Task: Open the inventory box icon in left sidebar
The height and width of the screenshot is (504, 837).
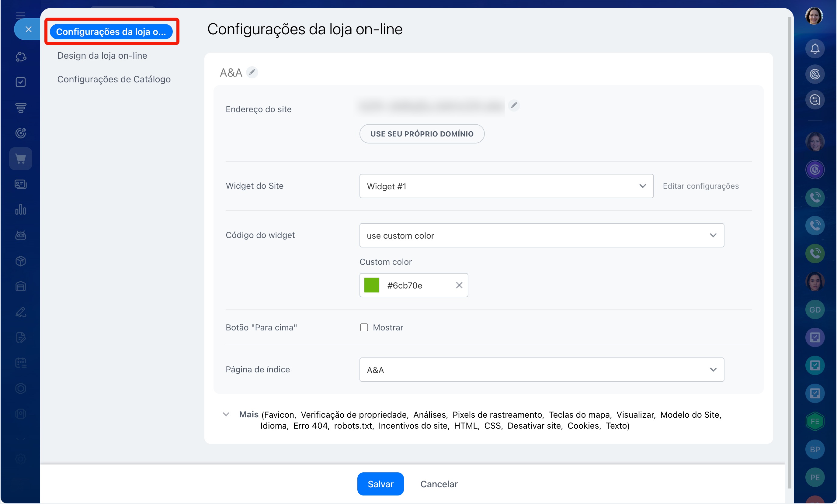Action: (21, 261)
